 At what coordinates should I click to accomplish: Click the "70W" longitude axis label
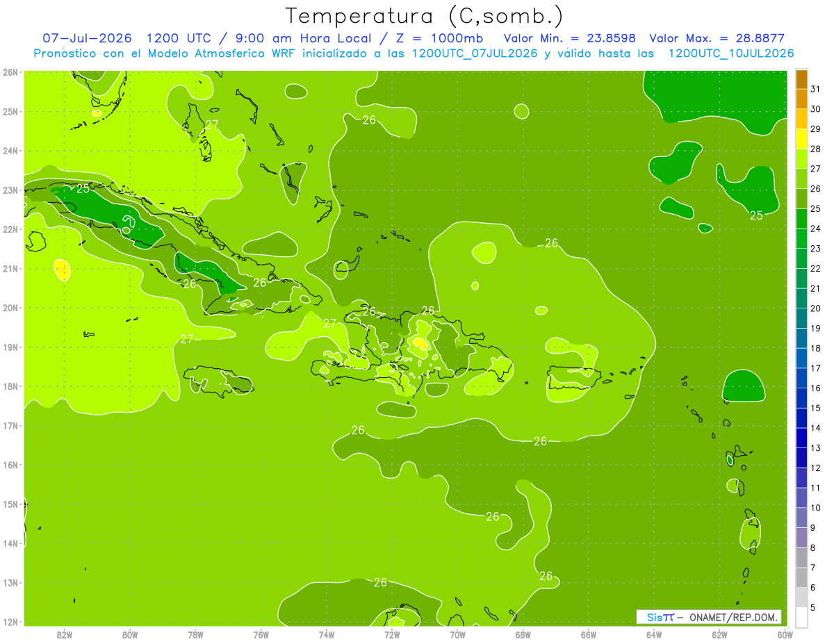[x=457, y=634]
